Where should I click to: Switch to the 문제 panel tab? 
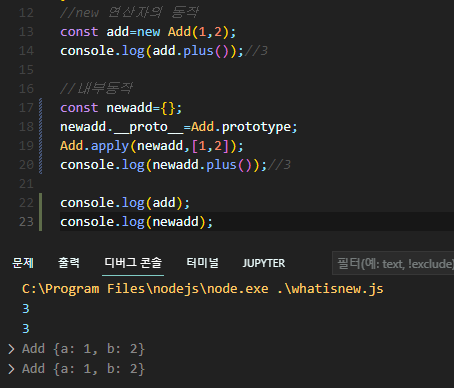coord(23,263)
